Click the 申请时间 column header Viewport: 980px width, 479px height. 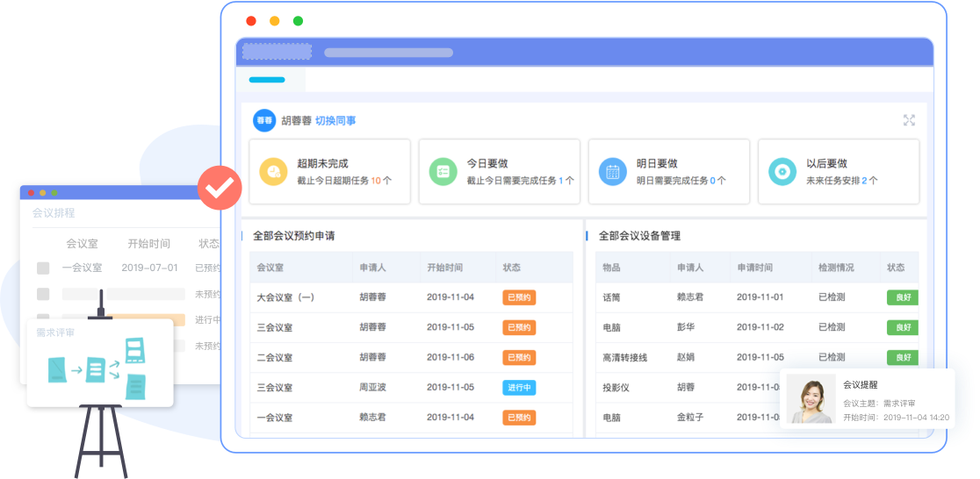755,268
